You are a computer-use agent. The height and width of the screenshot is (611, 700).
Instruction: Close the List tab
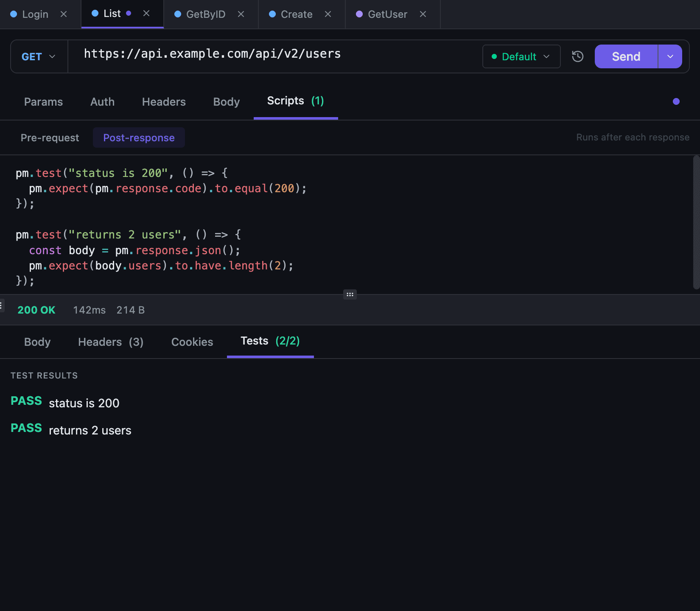tap(146, 13)
